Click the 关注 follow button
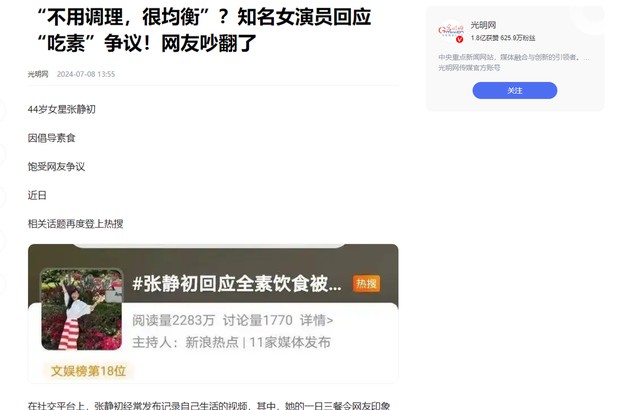The height and width of the screenshot is (410, 640). [x=515, y=91]
